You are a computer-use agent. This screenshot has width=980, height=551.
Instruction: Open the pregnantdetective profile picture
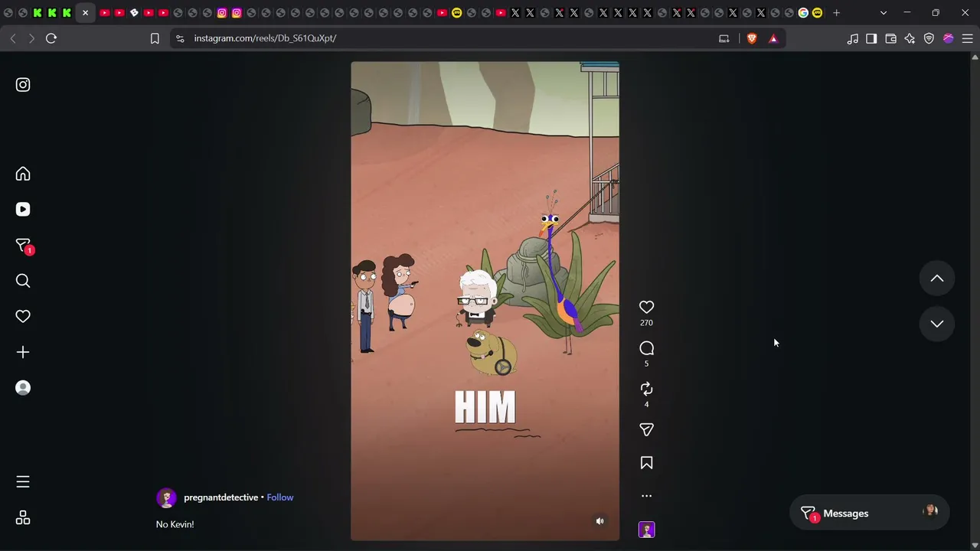point(166,498)
